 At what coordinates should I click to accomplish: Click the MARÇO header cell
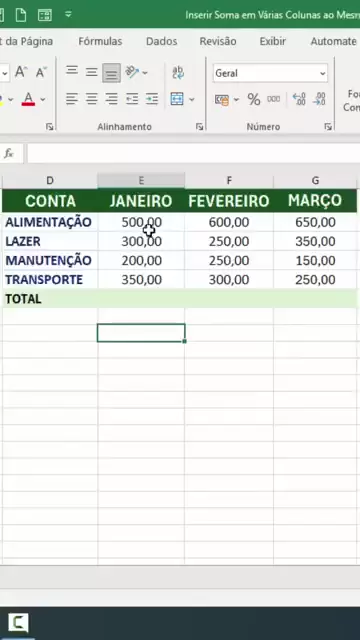click(x=315, y=201)
